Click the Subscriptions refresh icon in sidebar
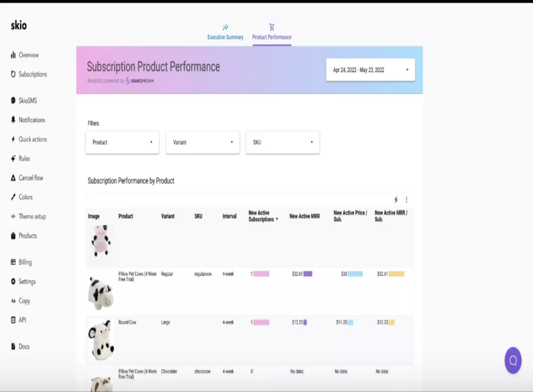Viewport: 533px width, 392px height. [13, 75]
